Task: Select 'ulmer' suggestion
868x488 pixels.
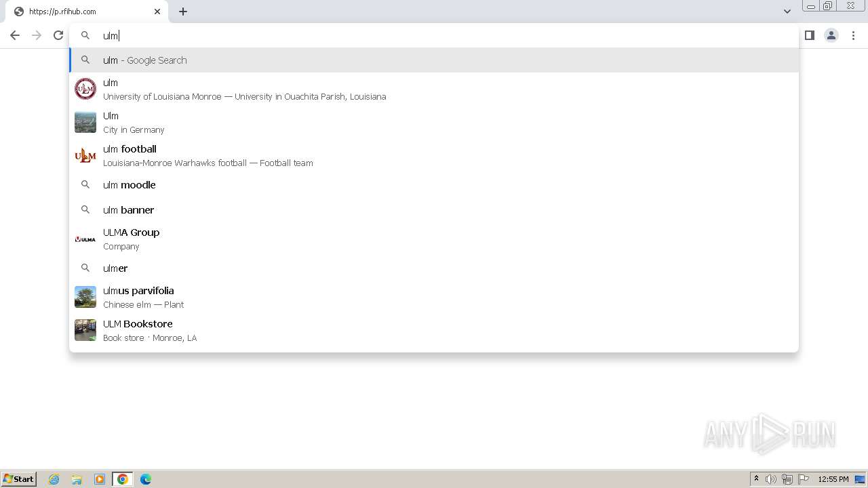Action: (434, 268)
